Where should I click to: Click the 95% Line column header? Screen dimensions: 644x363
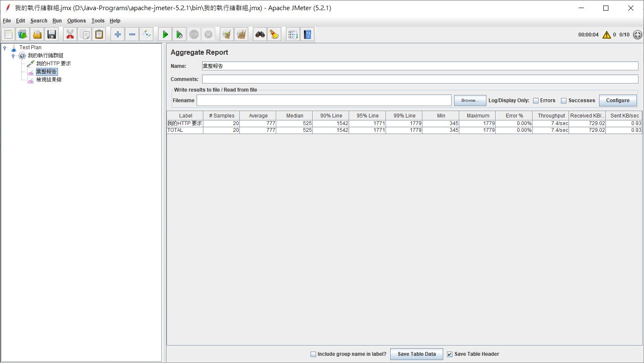368,116
